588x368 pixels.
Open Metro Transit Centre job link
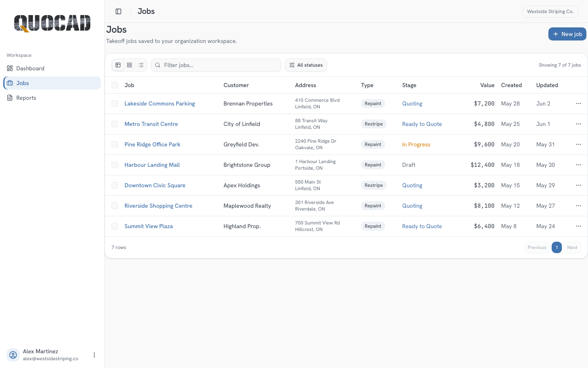pyautogui.click(x=151, y=124)
